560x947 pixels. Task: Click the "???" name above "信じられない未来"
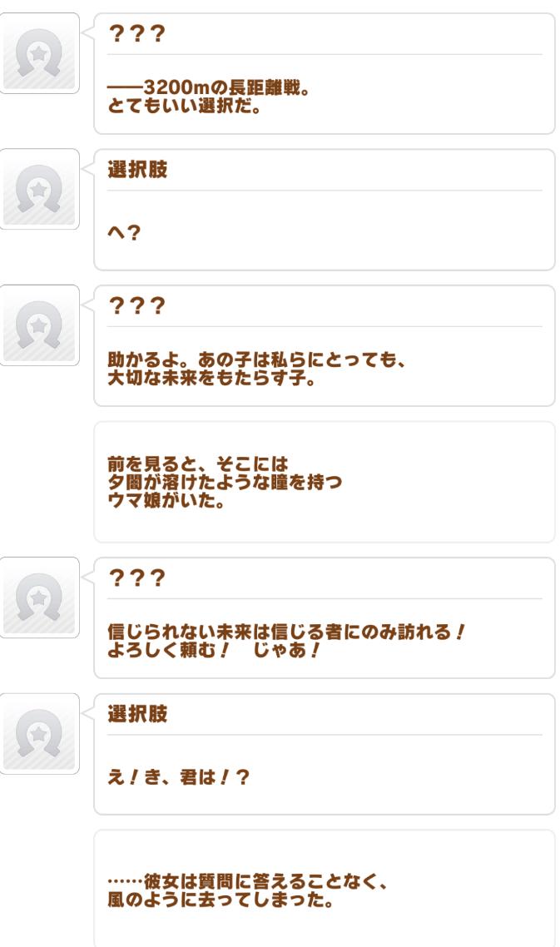[137, 578]
